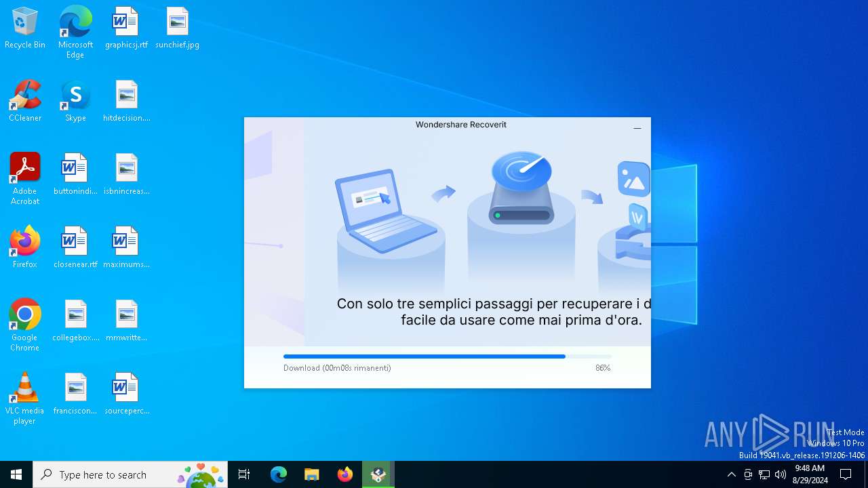Launch Microsoft Edge from desktop shortcut
The width and height of the screenshot is (868, 488).
[75, 33]
